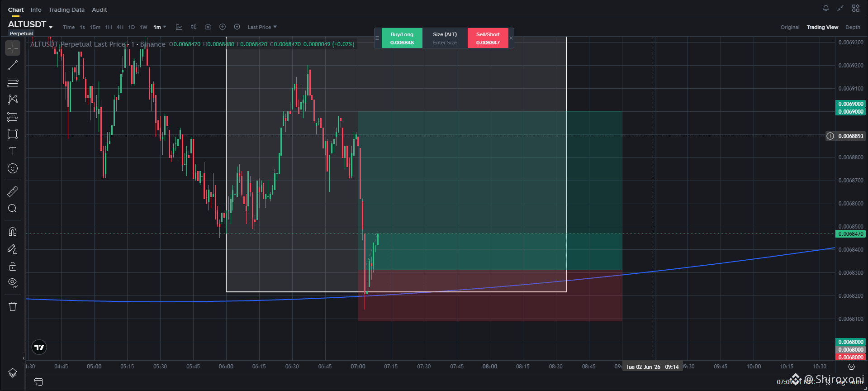The height and width of the screenshot is (391, 868).
Task: Click the circled plus icon in toolbar
Action: click(223, 27)
